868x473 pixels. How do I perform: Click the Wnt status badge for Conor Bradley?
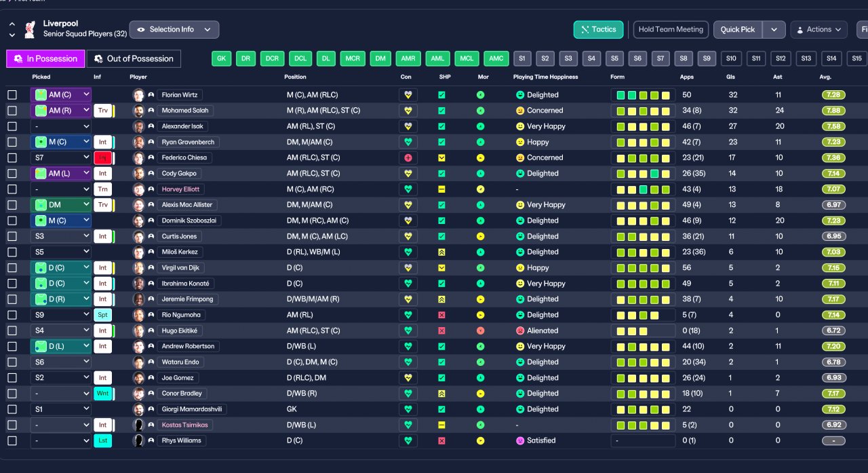pyautogui.click(x=102, y=394)
